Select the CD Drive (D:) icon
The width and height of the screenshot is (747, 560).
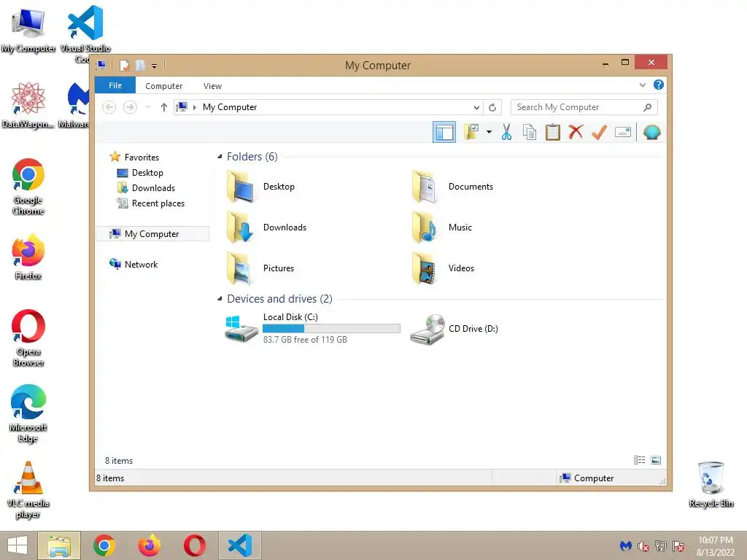click(x=427, y=329)
